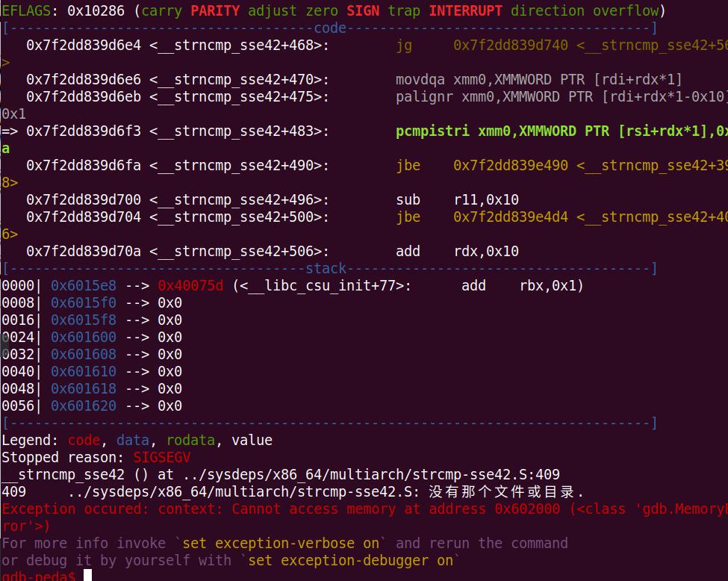This screenshot has height=581, width=728.
Task: Click the current-instruction arrow =>
Action: [10, 131]
